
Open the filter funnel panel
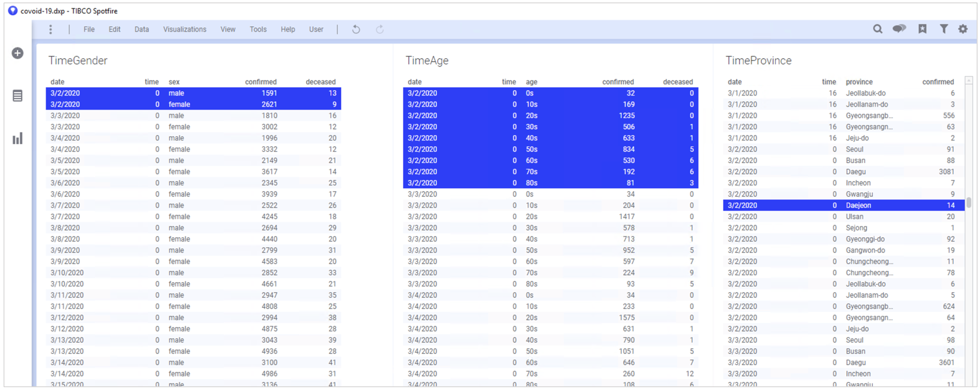coord(943,29)
